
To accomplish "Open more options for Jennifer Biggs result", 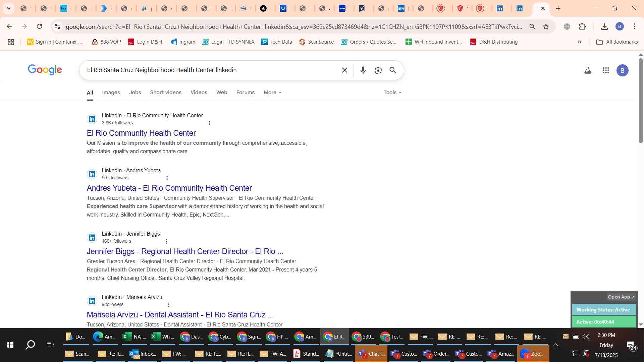I will tap(166, 241).
